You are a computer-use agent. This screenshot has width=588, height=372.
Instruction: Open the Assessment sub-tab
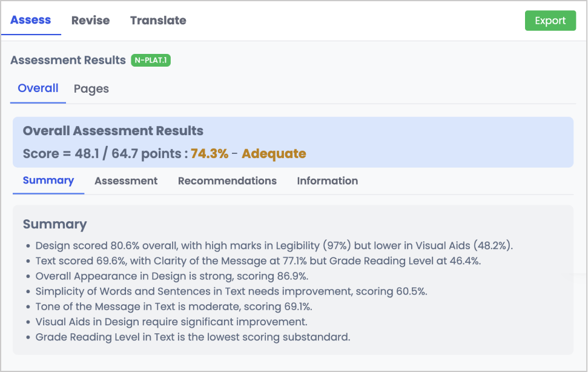(x=125, y=181)
